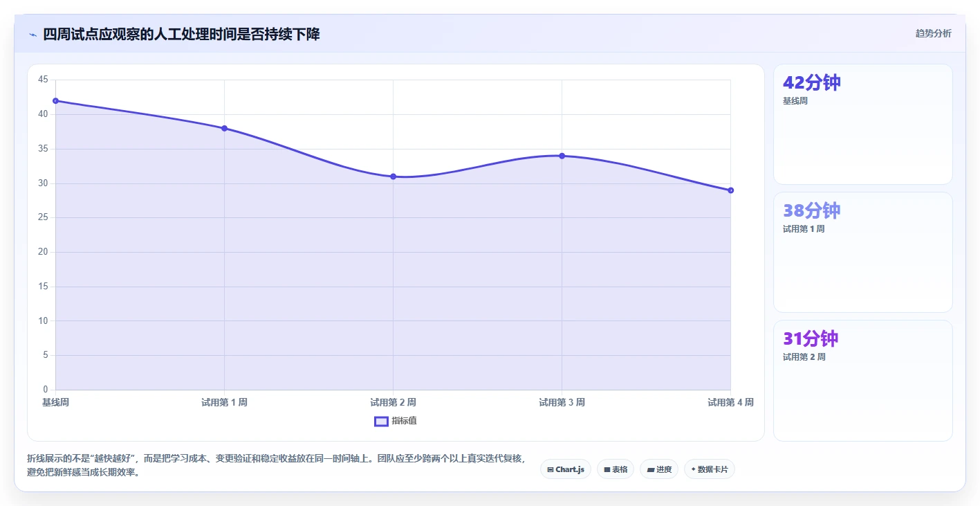Click the x-axis label 试用第 4 周
This screenshot has width=980, height=506.
[730, 402]
